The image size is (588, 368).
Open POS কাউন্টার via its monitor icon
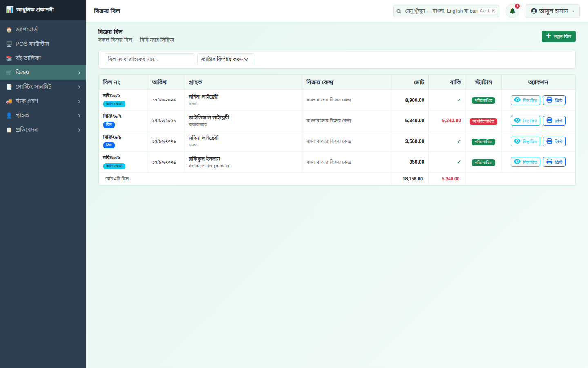[9, 44]
